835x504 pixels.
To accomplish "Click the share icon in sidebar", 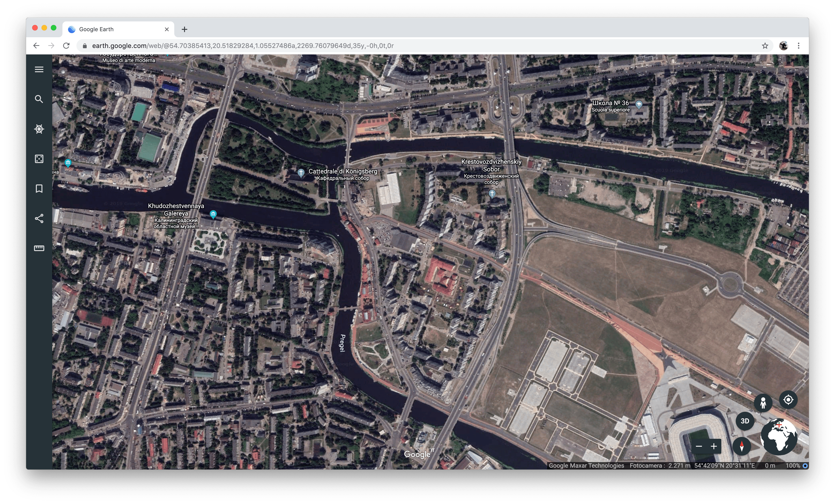I will [x=39, y=218].
